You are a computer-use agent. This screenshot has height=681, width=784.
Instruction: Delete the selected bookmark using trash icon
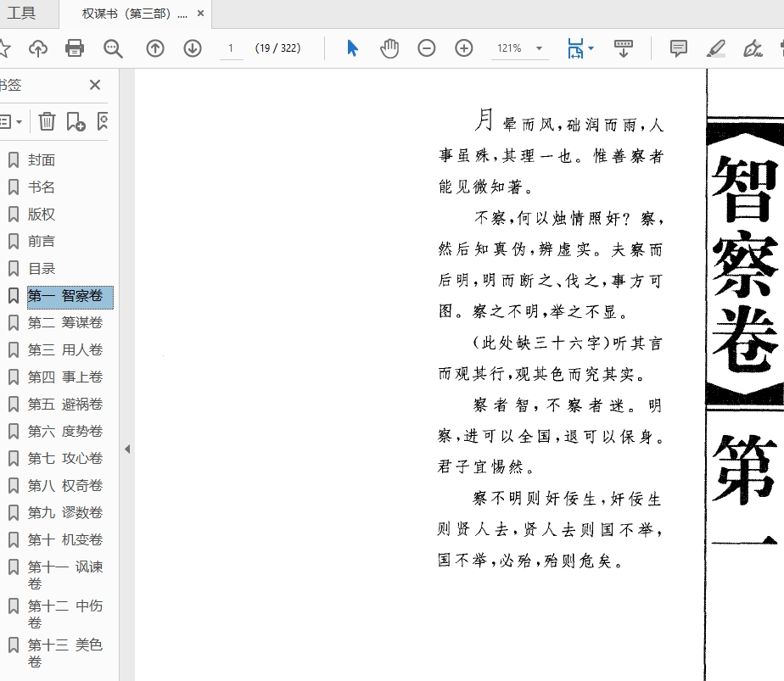pos(47,121)
